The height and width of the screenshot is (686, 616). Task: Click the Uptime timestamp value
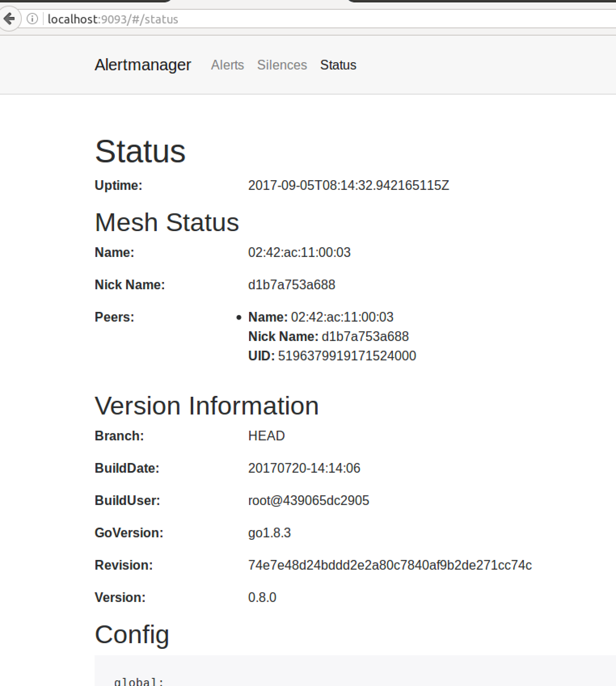pyautogui.click(x=348, y=185)
